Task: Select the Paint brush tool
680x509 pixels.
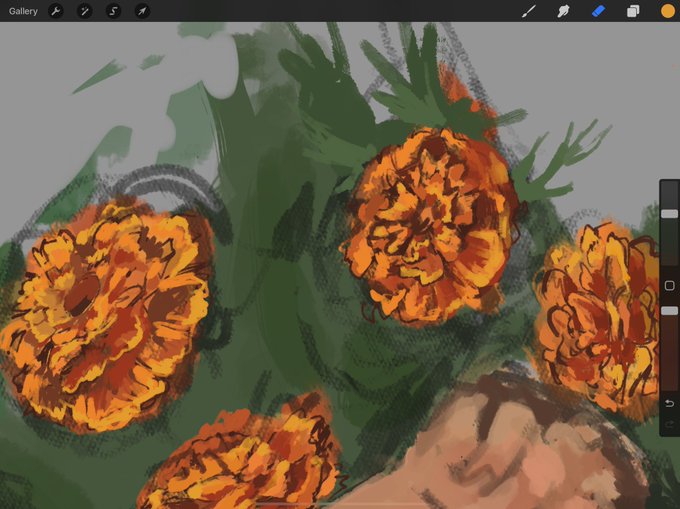Action: (529, 11)
